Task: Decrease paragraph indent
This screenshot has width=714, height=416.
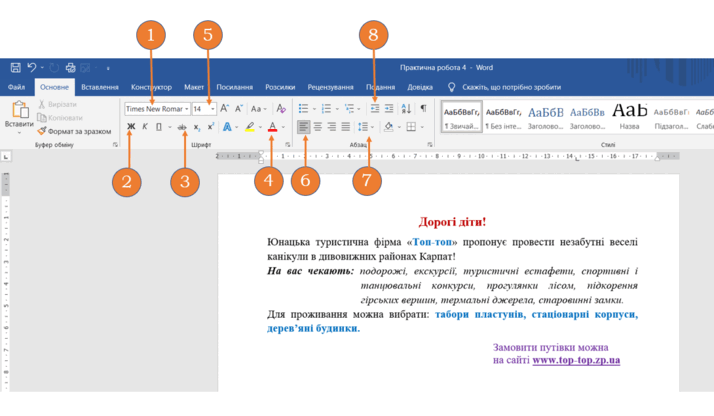Action: [x=375, y=109]
